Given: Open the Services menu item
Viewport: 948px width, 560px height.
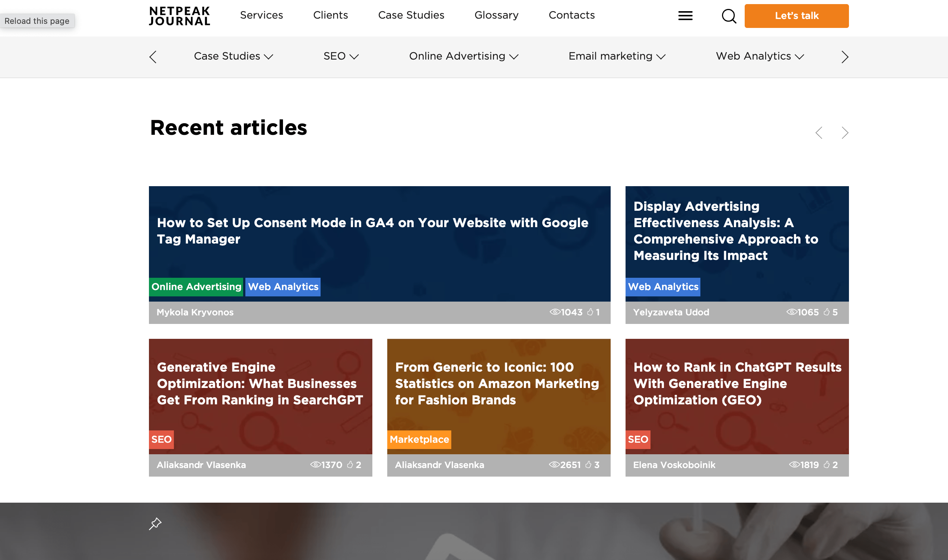Looking at the screenshot, I should 261,15.
